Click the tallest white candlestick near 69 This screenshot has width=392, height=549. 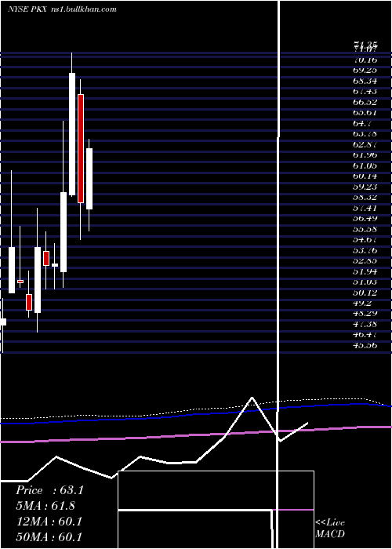click(x=72, y=134)
